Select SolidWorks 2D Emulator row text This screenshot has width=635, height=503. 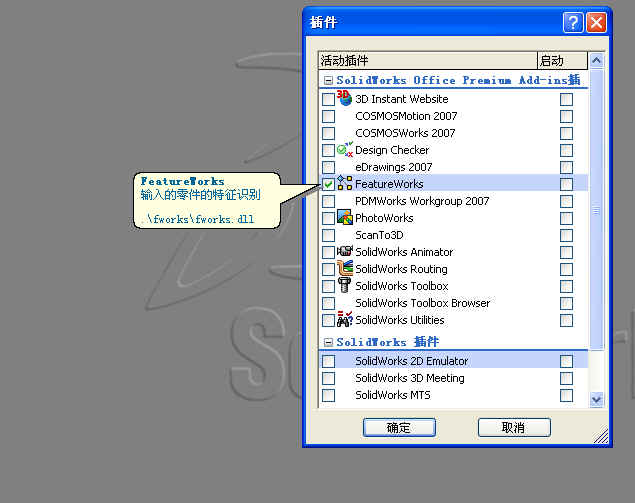click(x=411, y=361)
